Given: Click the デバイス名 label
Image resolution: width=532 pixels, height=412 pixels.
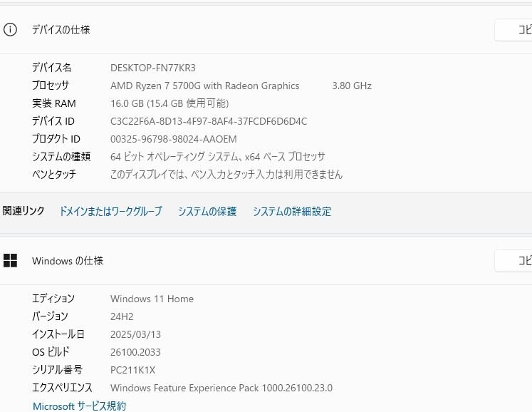Looking at the screenshot, I should pyautogui.click(x=51, y=68).
